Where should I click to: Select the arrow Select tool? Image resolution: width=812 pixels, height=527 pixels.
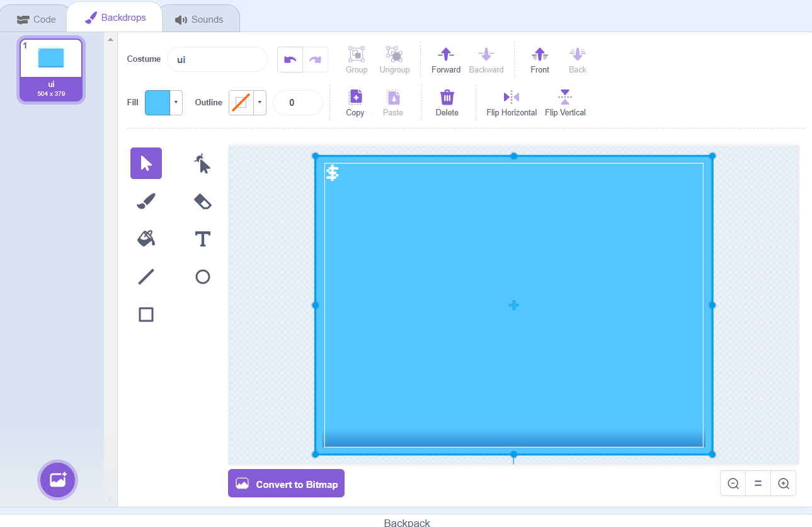(x=146, y=163)
